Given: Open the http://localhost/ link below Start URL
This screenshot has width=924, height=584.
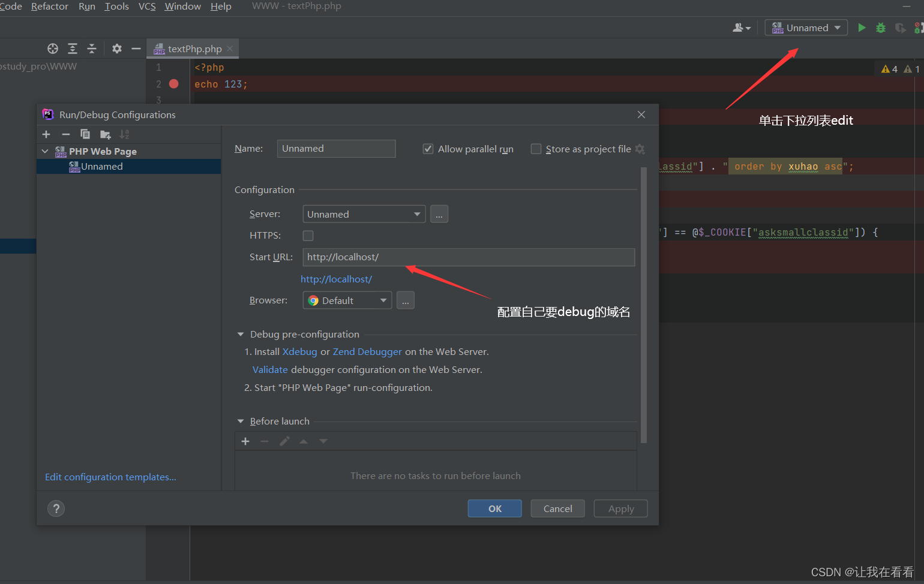Looking at the screenshot, I should (x=336, y=279).
